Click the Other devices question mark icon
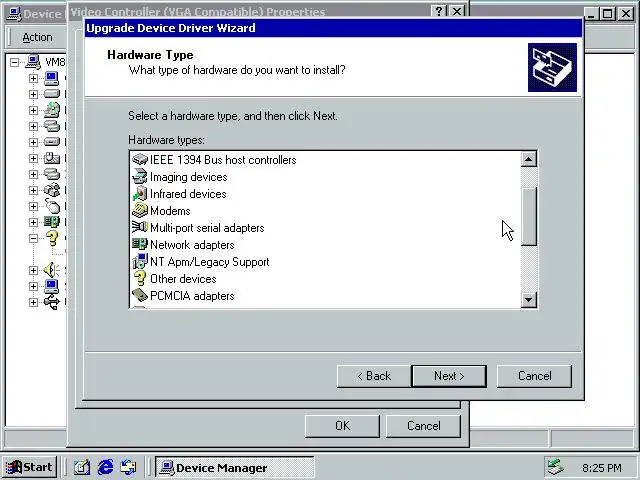Image resolution: width=640 pixels, height=480 pixels. 140,278
